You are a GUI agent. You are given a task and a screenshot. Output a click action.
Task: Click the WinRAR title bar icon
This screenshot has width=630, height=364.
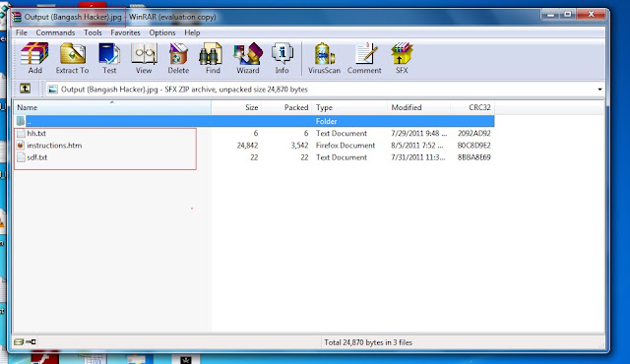(x=17, y=17)
